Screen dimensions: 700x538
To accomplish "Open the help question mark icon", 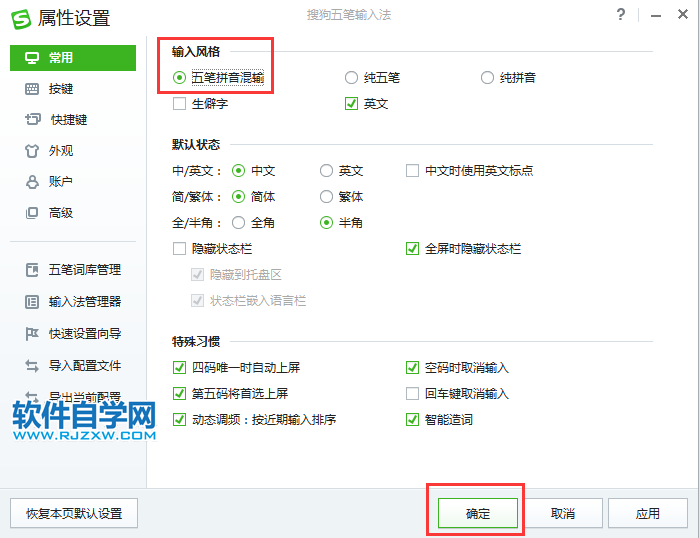I will click(x=621, y=15).
